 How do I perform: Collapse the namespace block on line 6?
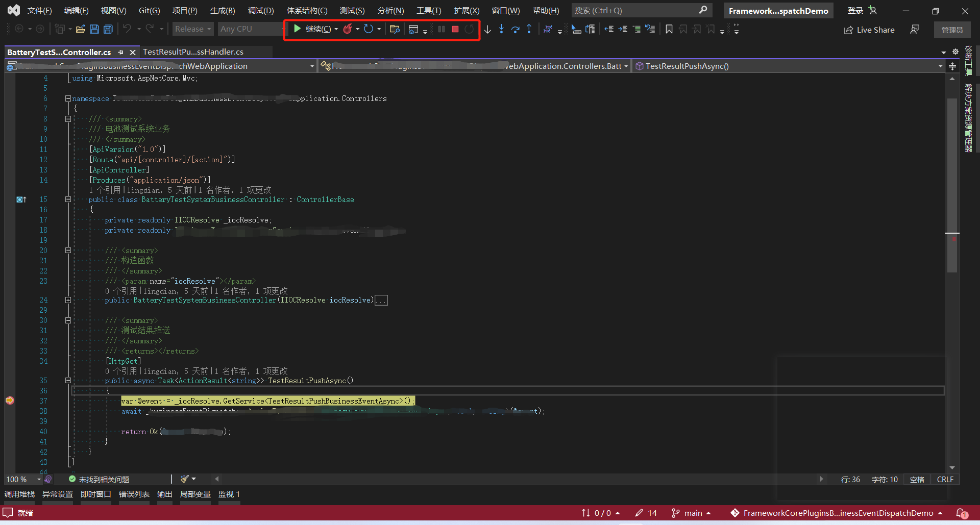tap(68, 98)
